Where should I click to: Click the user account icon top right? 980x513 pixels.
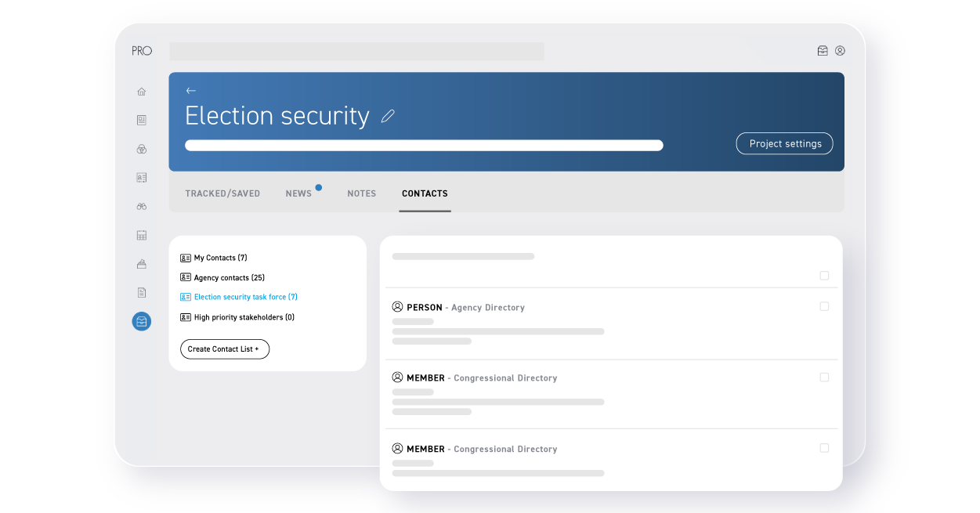[840, 50]
